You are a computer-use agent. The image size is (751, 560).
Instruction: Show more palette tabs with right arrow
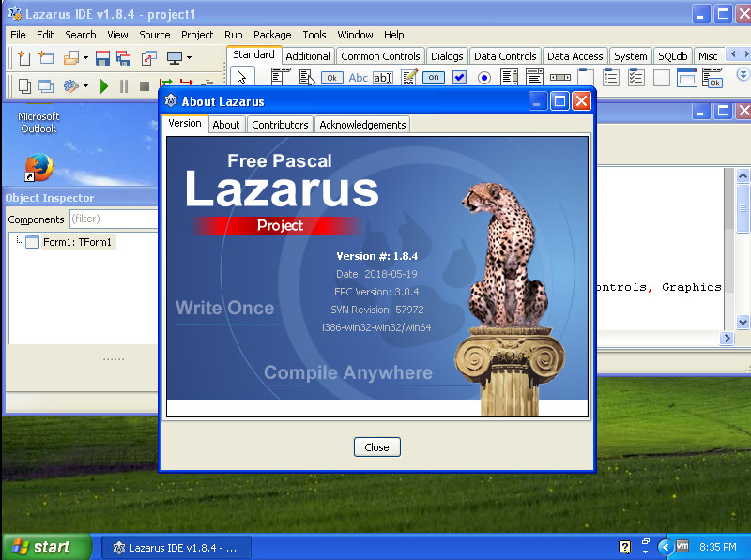pyautogui.click(x=745, y=54)
